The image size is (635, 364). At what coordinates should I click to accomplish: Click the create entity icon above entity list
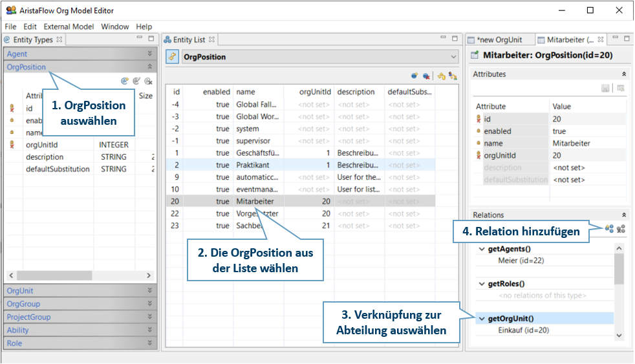[414, 76]
